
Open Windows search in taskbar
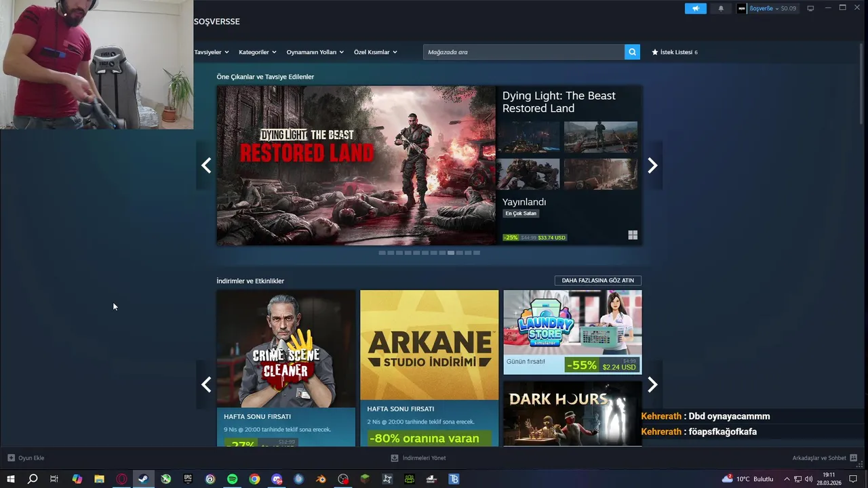coord(33,479)
